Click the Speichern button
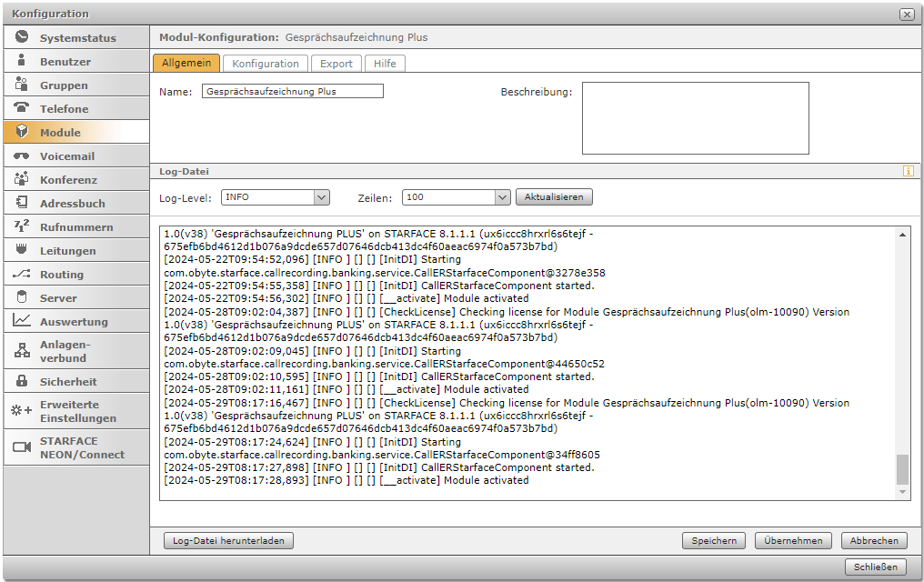924x582 pixels. pos(714,540)
